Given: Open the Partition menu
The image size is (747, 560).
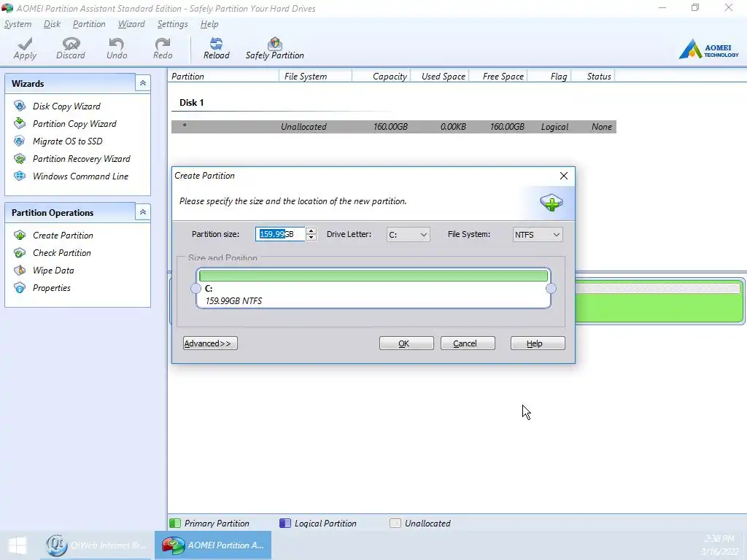Looking at the screenshot, I should [x=89, y=24].
